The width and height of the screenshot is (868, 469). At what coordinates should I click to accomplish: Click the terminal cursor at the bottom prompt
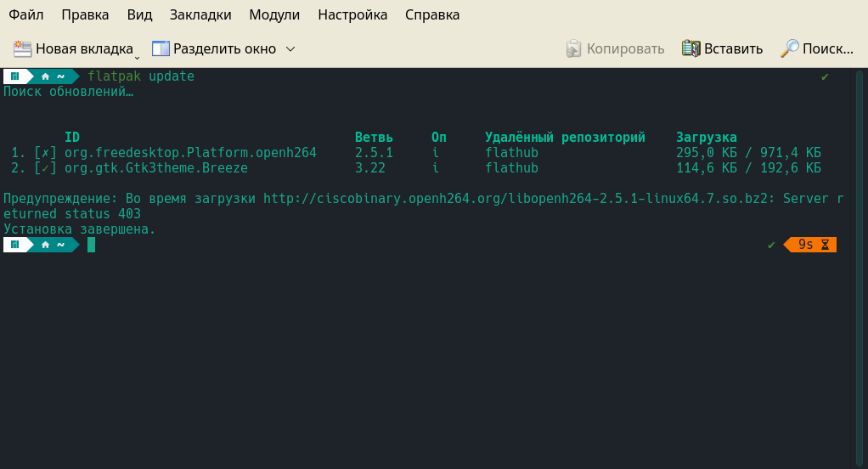click(x=91, y=246)
